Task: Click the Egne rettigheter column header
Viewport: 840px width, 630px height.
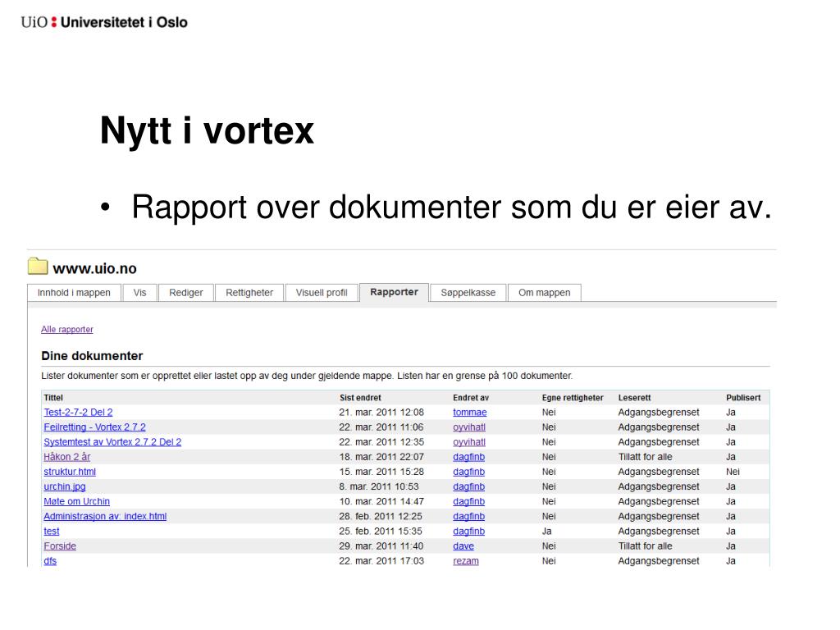Action: coord(573,398)
